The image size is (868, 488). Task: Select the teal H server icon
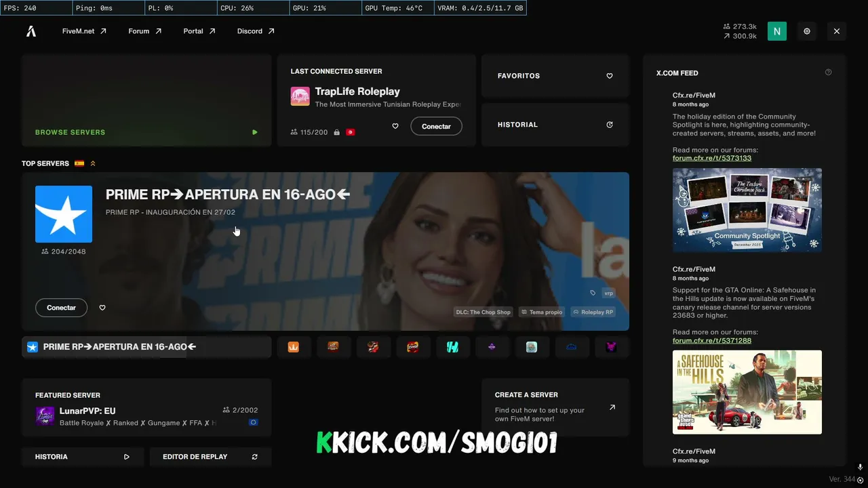tap(452, 347)
